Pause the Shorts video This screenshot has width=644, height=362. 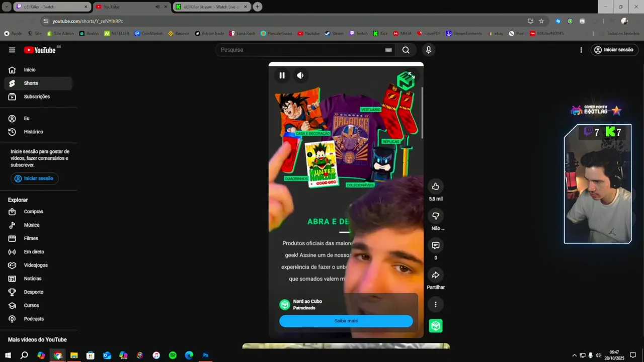pyautogui.click(x=282, y=75)
